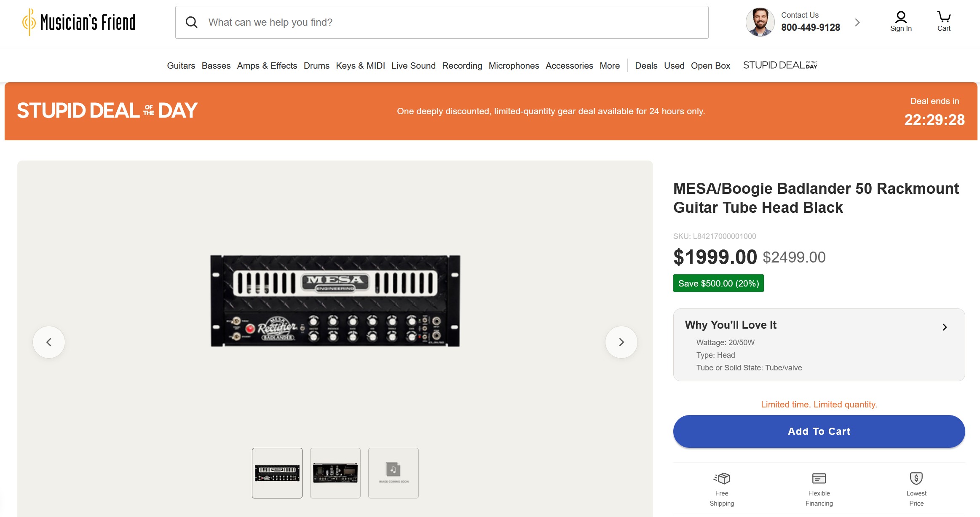
Task: Click the Add To Cart button
Action: [x=819, y=431]
